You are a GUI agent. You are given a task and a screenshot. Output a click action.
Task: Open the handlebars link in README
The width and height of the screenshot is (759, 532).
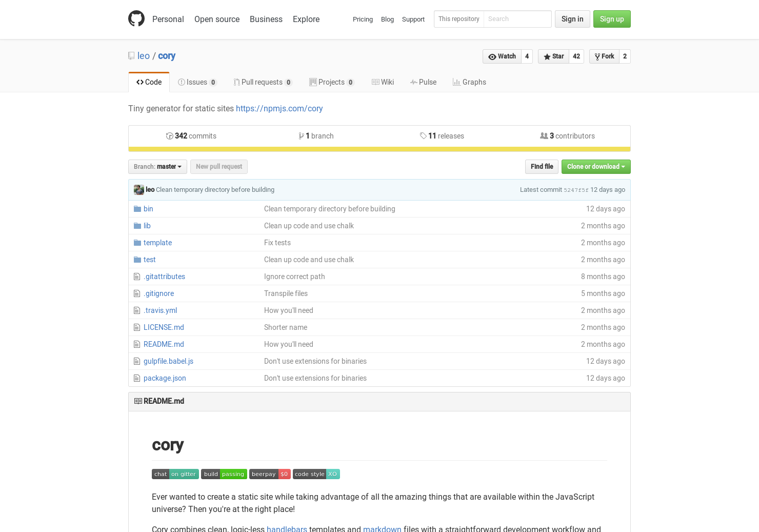[x=287, y=529]
